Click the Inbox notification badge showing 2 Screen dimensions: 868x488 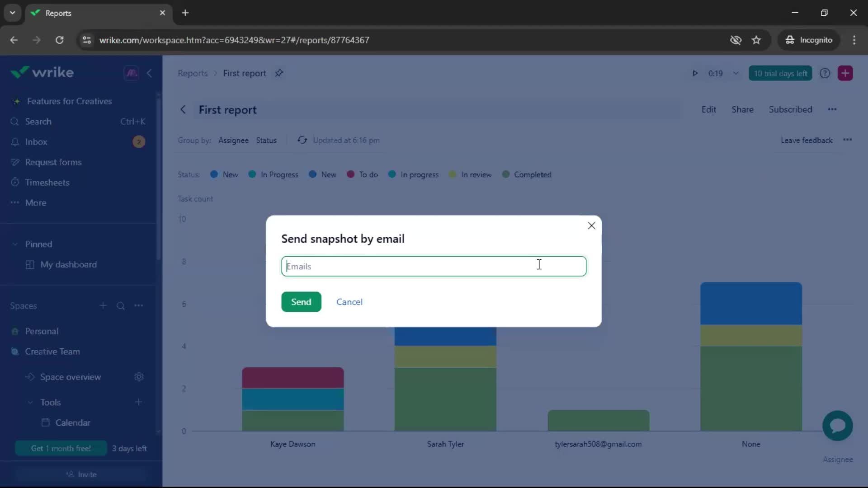click(139, 142)
